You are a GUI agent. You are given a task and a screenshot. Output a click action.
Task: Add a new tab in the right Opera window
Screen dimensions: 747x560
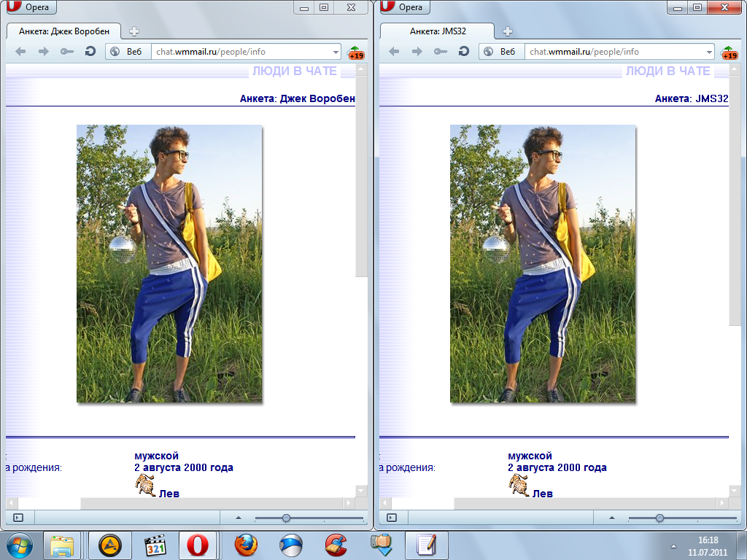[x=508, y=31]
